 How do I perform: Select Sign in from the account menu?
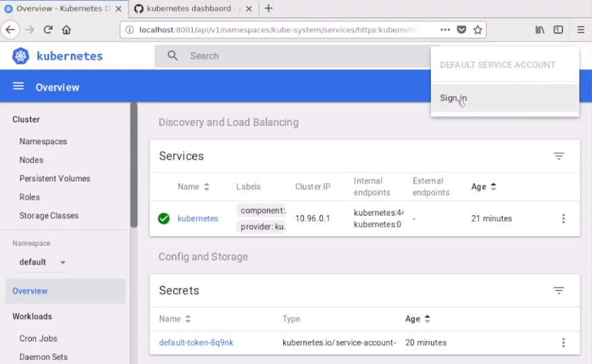point(505,98)
